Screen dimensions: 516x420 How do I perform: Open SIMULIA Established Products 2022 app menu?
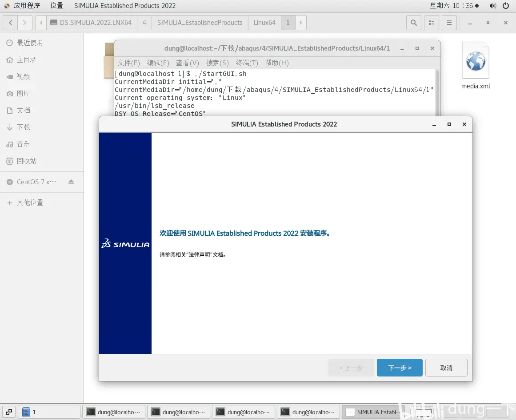(125, 6)
